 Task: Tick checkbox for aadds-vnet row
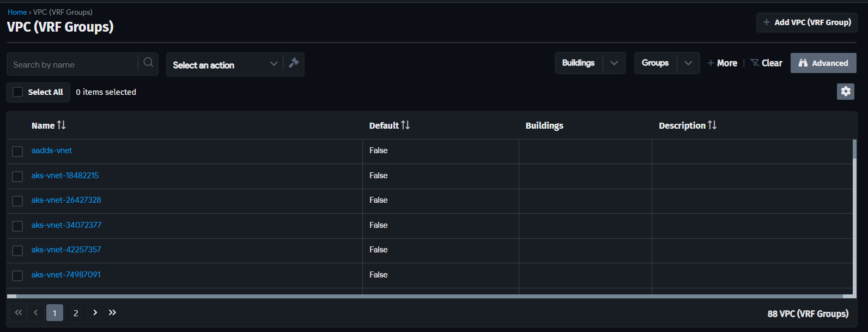(x=17, y=151)
